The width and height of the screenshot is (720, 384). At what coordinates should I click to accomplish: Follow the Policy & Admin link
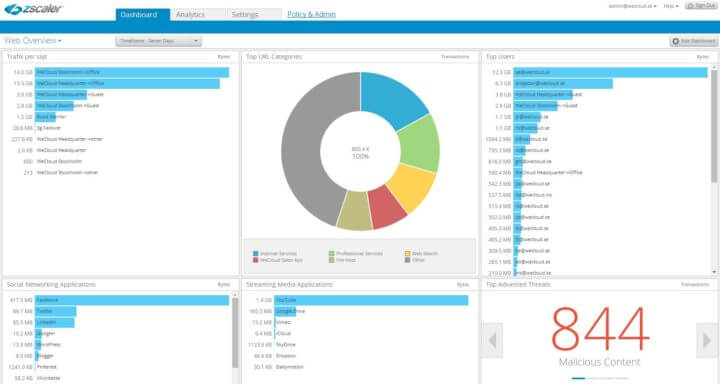[x=311, y=14]
